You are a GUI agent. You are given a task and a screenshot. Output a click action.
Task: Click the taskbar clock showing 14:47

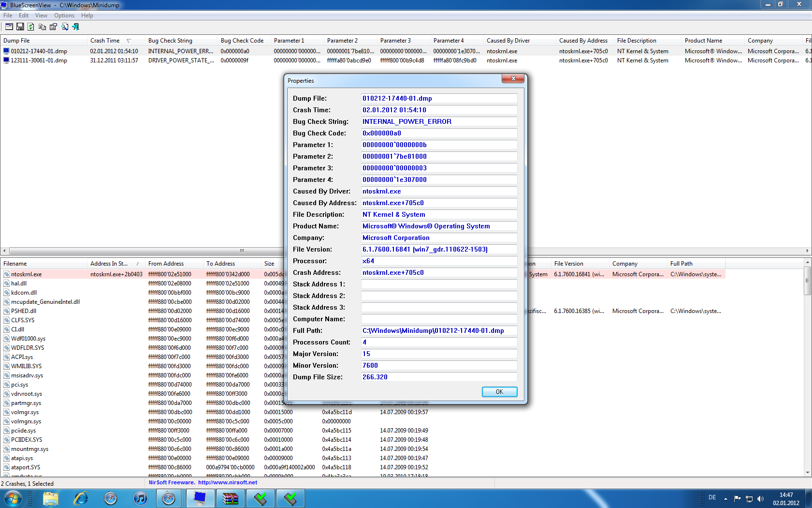(x=786, y=499)
